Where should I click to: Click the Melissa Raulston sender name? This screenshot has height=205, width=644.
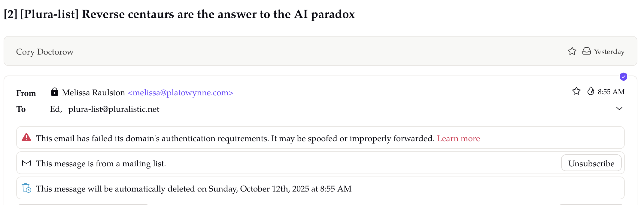point(93,93)
